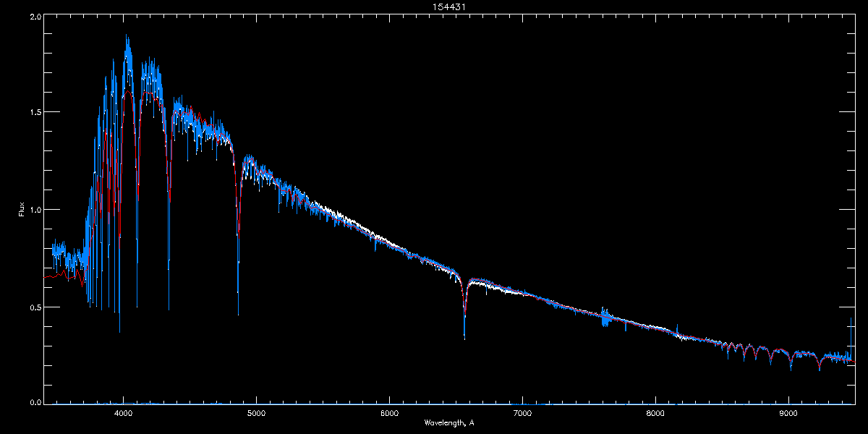The height and width of the screenshot is (434, 868).
Task: Click the 1.5 flux tick label
Action: pos(35,112)
